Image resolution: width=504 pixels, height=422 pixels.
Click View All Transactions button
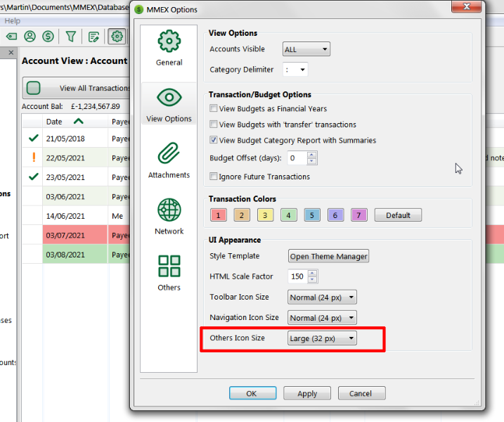point(77,88)
